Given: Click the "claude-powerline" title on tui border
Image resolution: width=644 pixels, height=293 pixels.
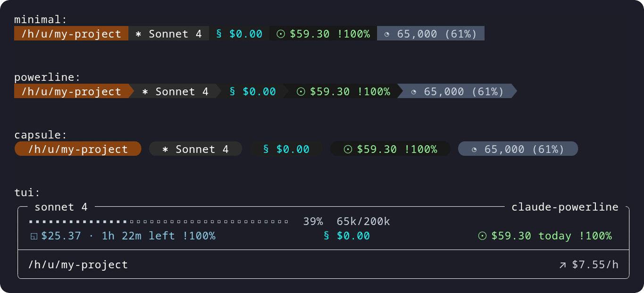Looking at the screenshot, I should click(565, 207).
